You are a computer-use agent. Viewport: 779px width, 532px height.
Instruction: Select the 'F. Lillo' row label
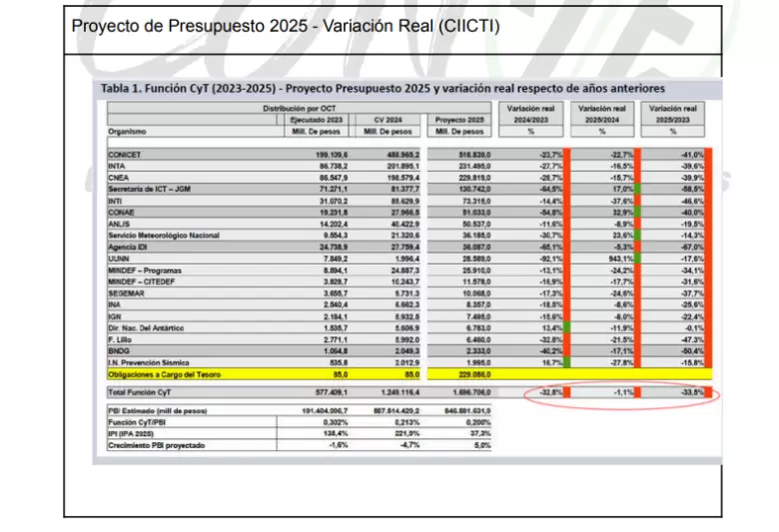point(119,339)
